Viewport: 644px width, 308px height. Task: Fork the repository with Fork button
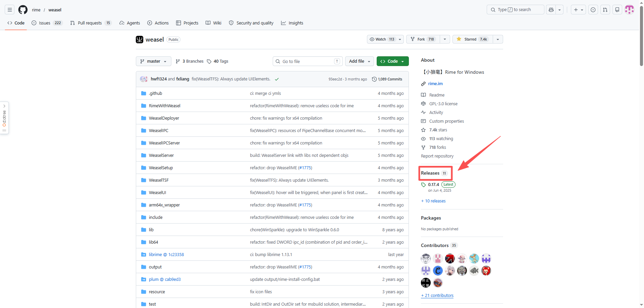(423, 39)
